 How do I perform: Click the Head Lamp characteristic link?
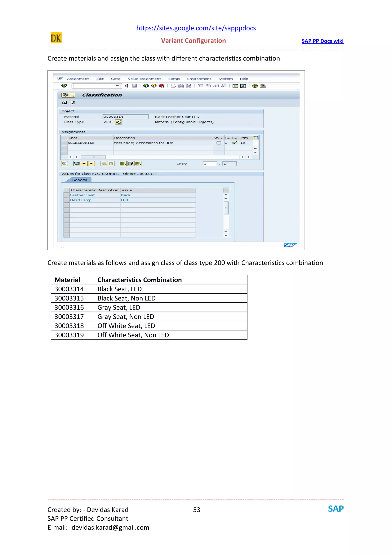click(x=81, y=200)
